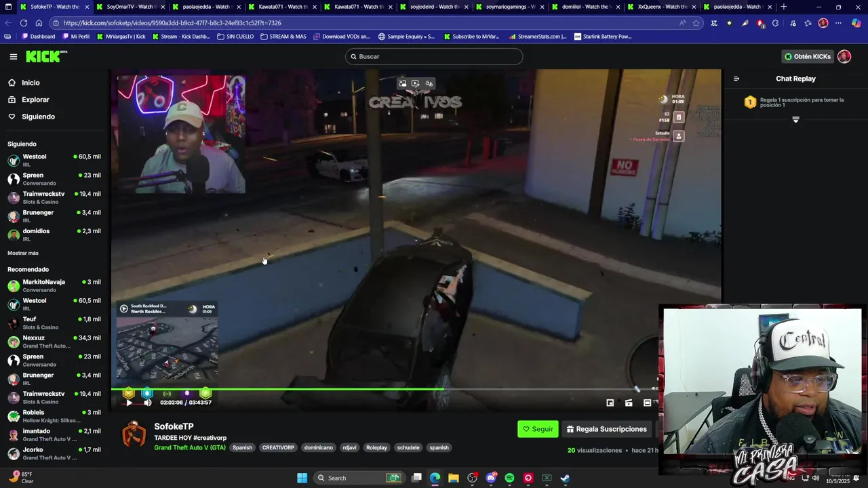Open Trainwreckstv channel under Siguiendo

coord(54,198)
